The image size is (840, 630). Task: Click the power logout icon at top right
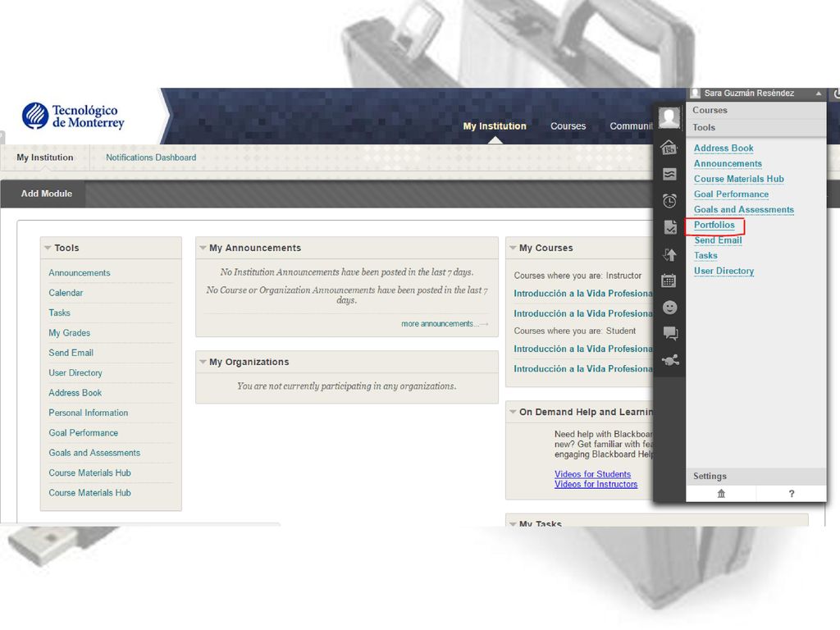[836, 94]
